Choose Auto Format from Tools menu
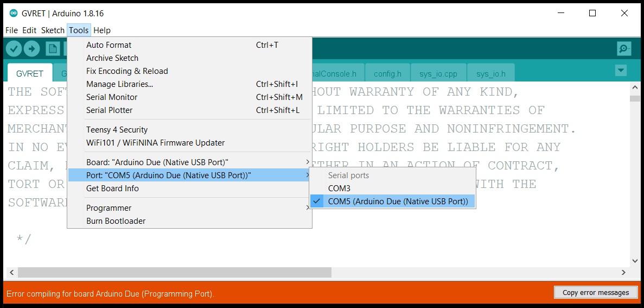The width and height of the screenshot is (644, 308). click(x=189, y=45)
